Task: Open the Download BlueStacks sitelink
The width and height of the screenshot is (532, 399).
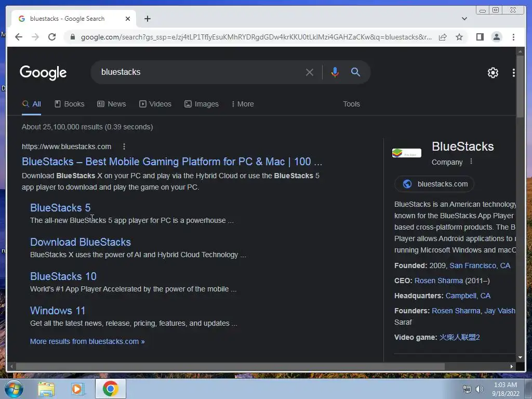Action: tap(81, 242)
